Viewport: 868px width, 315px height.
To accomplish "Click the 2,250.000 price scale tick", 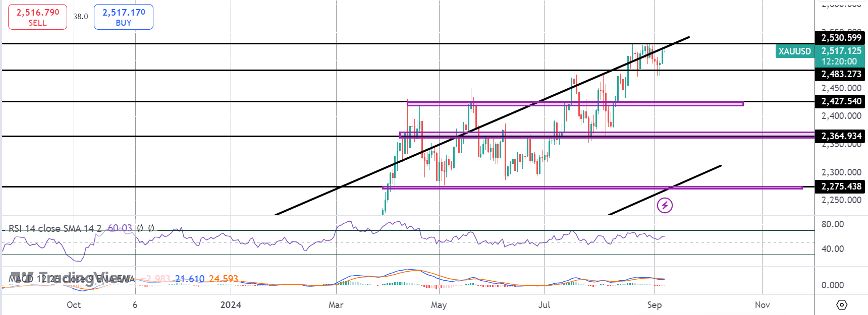I will coord(841,200).
